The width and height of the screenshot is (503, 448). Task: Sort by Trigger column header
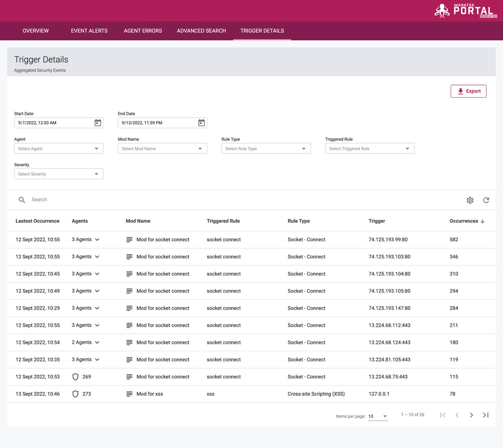[377, 221]
